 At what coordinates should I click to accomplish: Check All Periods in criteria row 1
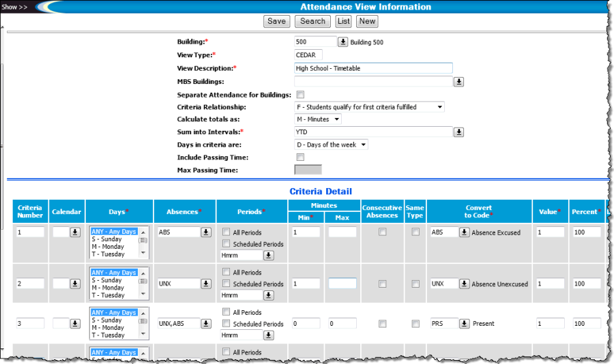click(226, 232)
